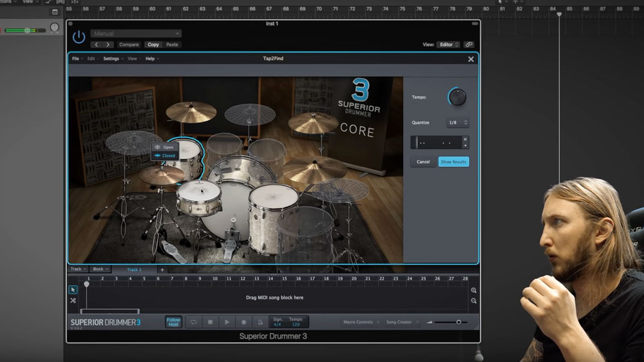Turn the host track pan knob
Viewport: 644px width, 362px height.
tap(54, 28)
